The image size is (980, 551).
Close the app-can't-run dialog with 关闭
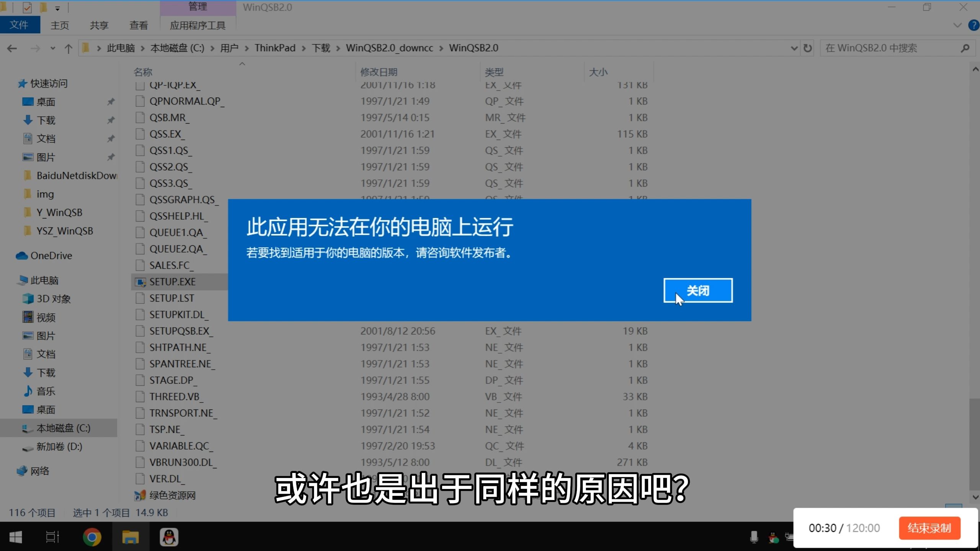pyautogui.click(x=698, y=290)
